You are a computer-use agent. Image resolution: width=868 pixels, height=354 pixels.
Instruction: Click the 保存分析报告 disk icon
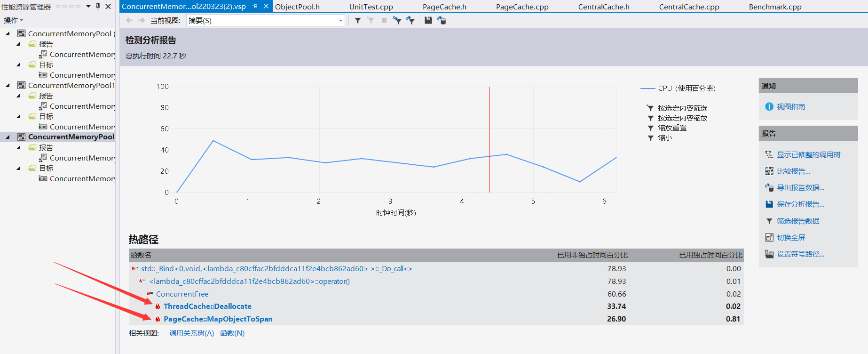[x=769, y=204]
